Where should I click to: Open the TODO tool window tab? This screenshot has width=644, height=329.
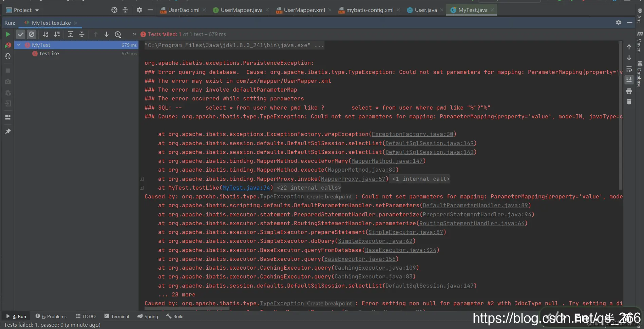pos(86,316)
